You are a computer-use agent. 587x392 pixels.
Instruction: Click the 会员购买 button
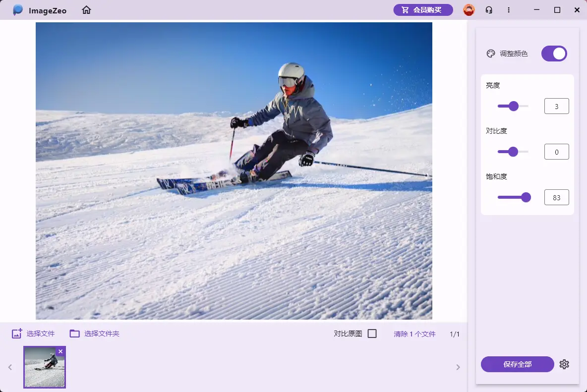click(423, 10)
